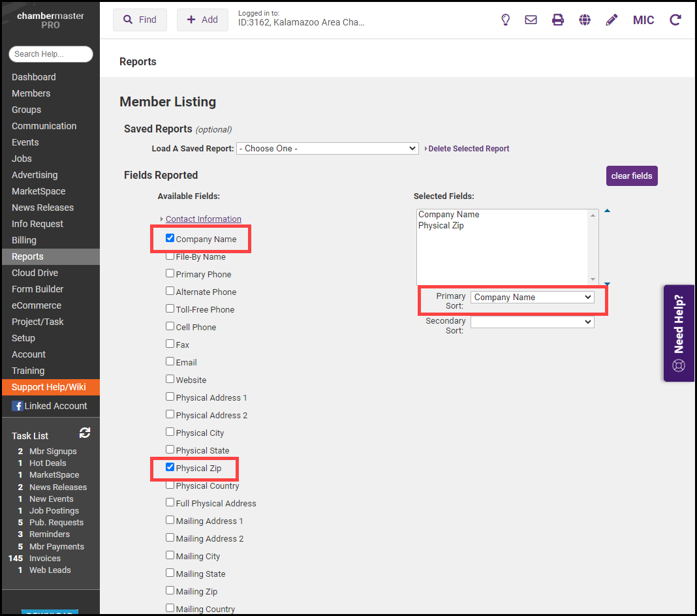The width and height of the screenshot is (697, 616).
Task: Check the Email field checkbox
Action: pyautogui.click(x=170, y=362)
